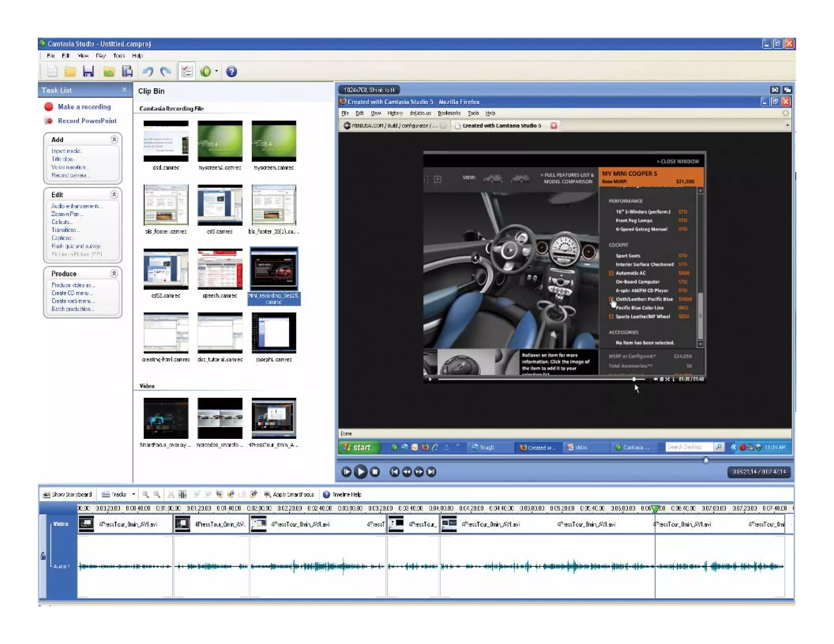Click Make a recording in the Task List
The height and width of the screenshot is (644, 834).
(83, 107)
